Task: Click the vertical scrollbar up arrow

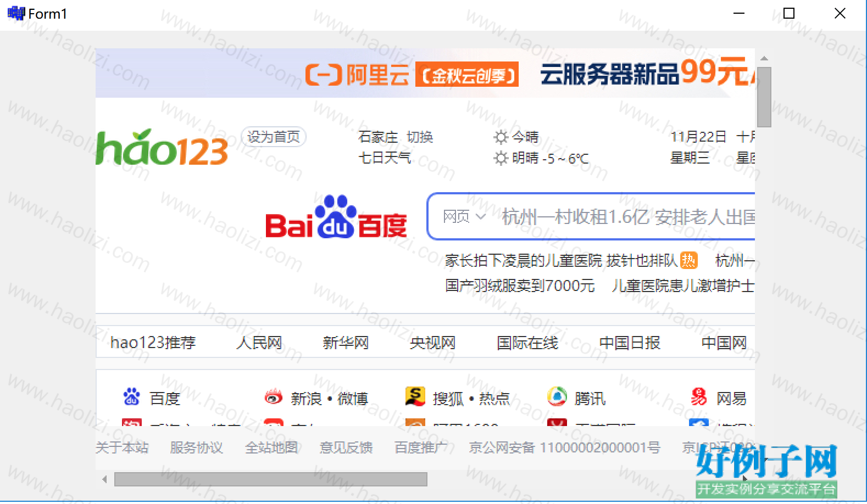Action: tap(764, 58)
